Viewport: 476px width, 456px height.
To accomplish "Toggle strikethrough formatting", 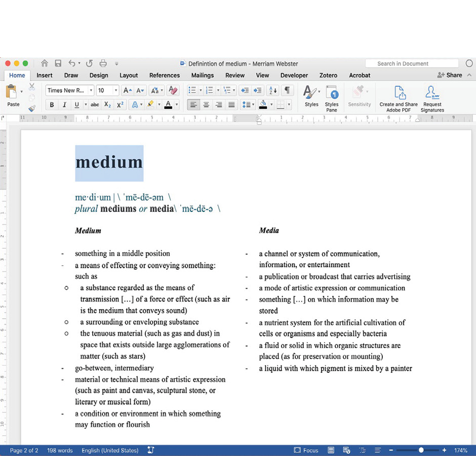I will tap(95, 105).
